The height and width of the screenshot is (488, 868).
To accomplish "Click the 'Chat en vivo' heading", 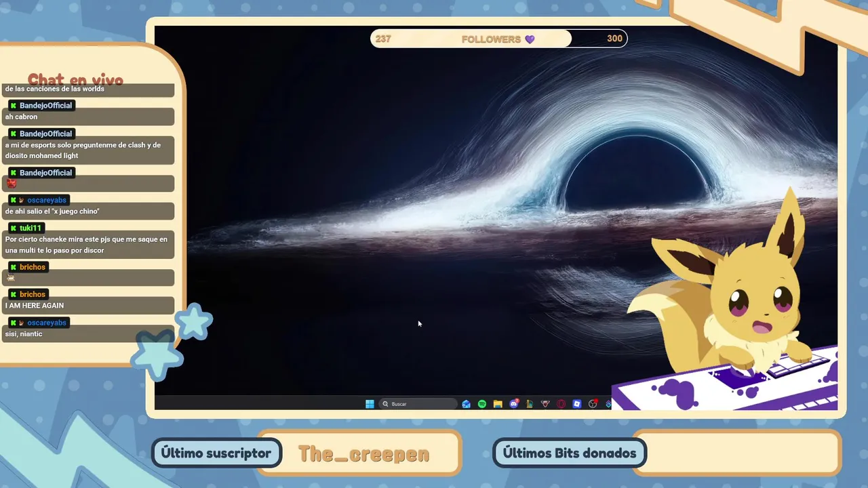I will [75, 79].
